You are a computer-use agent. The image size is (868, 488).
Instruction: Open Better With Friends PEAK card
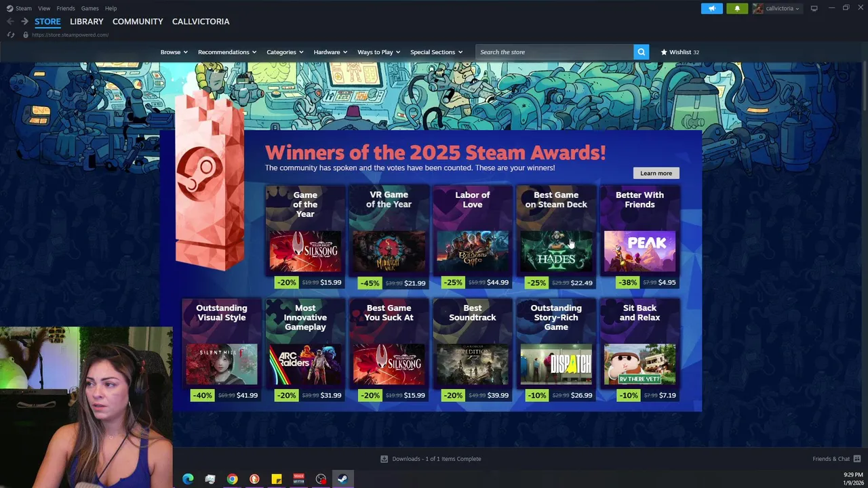coord(639,238)
